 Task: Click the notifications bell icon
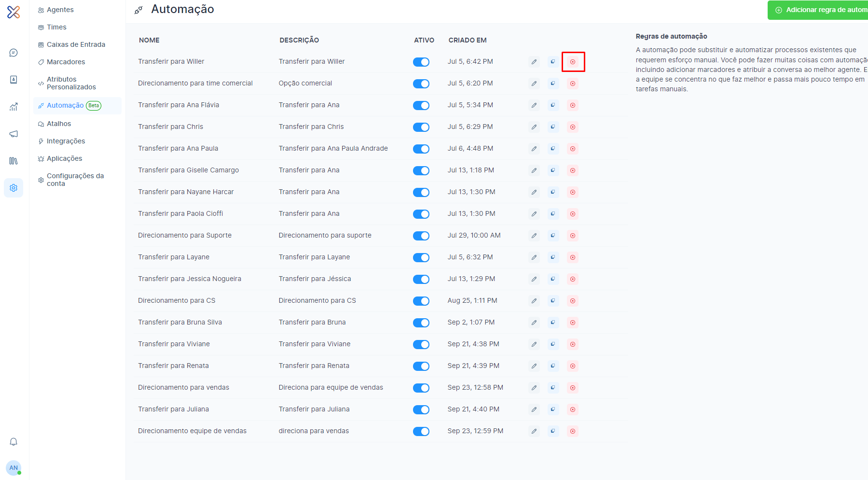14,442
